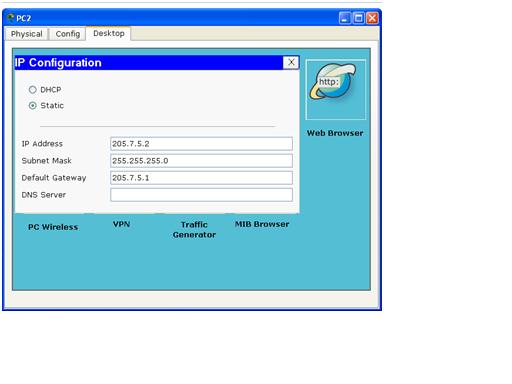Click the IP Address field 205.7.5.2

pos(201,144)
